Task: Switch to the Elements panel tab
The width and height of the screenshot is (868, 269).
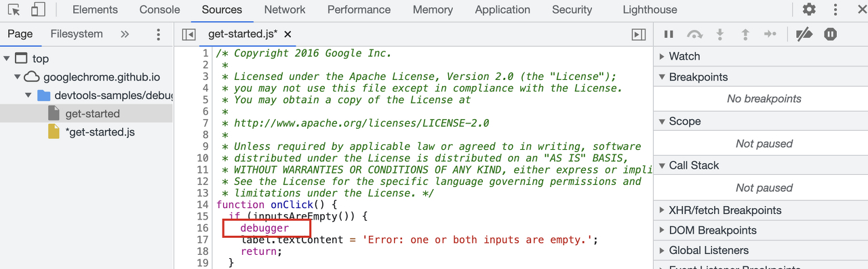Action: (95, 9)
